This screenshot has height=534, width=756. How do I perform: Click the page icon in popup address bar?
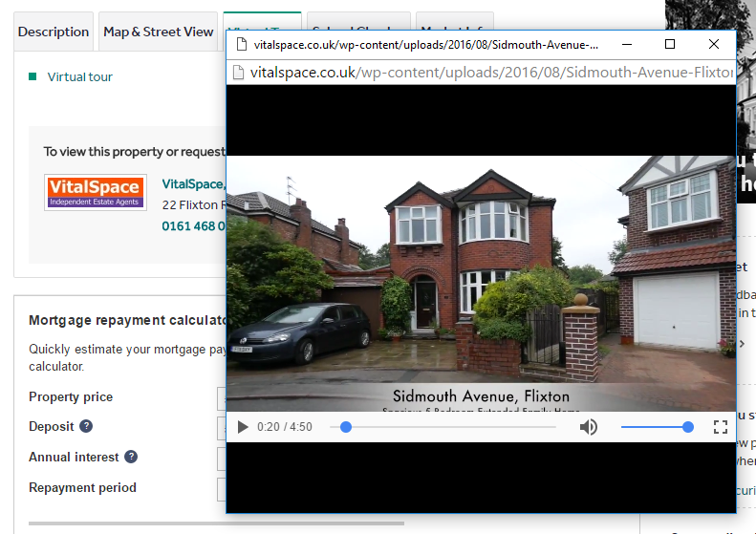238,73
